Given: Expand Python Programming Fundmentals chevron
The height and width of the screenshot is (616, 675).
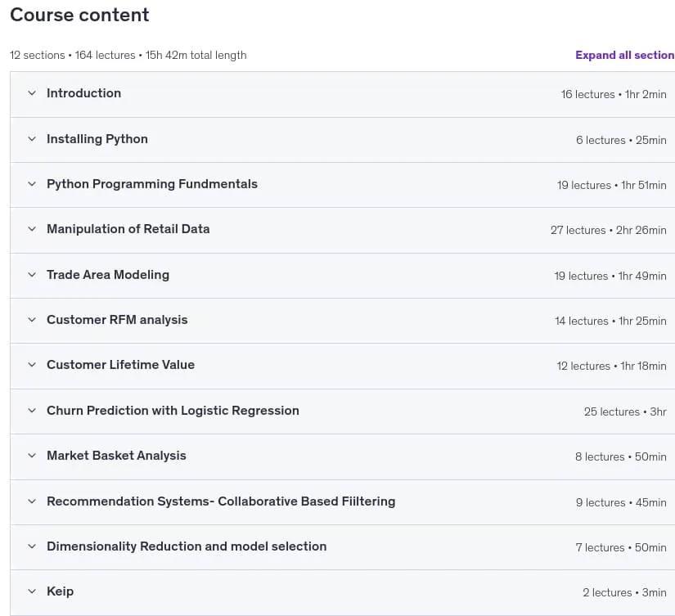Looking at the screenshot, I should pyautogui.click(x=32, y=184).
